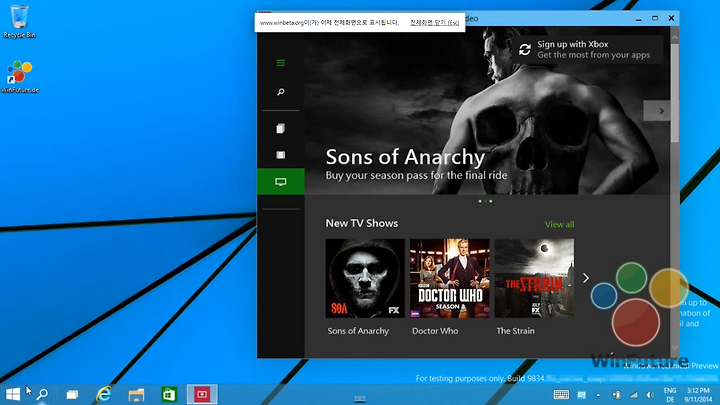
Task: Click the 'Doctor Who' caption text
Action: pyautogui.click(x=435, y=331)
